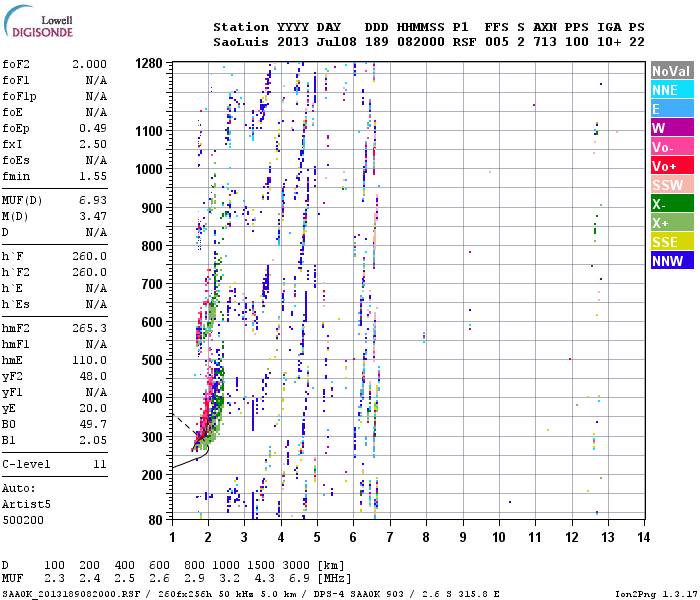Viewport: 700px width, 600px height.
Task: Click the SaoLuis station name
Action: [241, 42]
